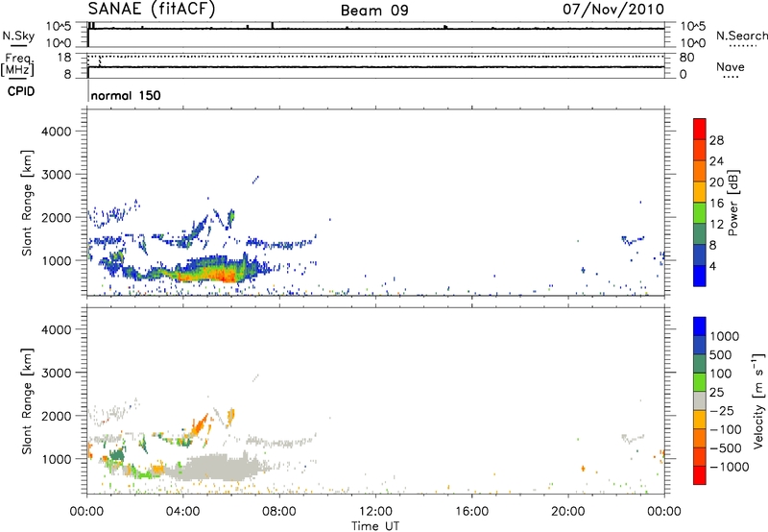Click the 1000 tick in the velocity panel

tap(57, 459)
